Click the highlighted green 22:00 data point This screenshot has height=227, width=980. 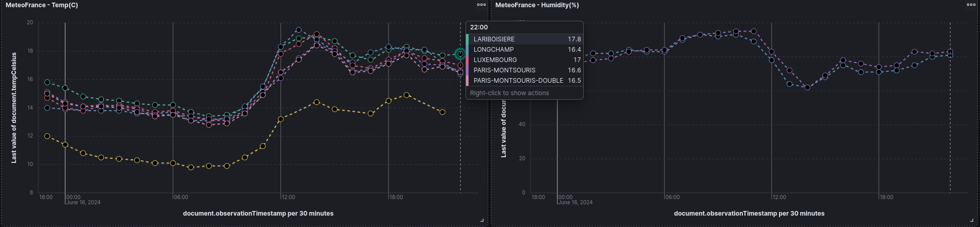click(460, 54)
